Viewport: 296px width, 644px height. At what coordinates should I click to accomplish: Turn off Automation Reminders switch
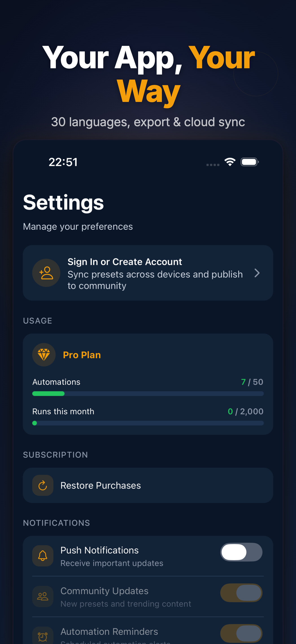pos(241,633)
